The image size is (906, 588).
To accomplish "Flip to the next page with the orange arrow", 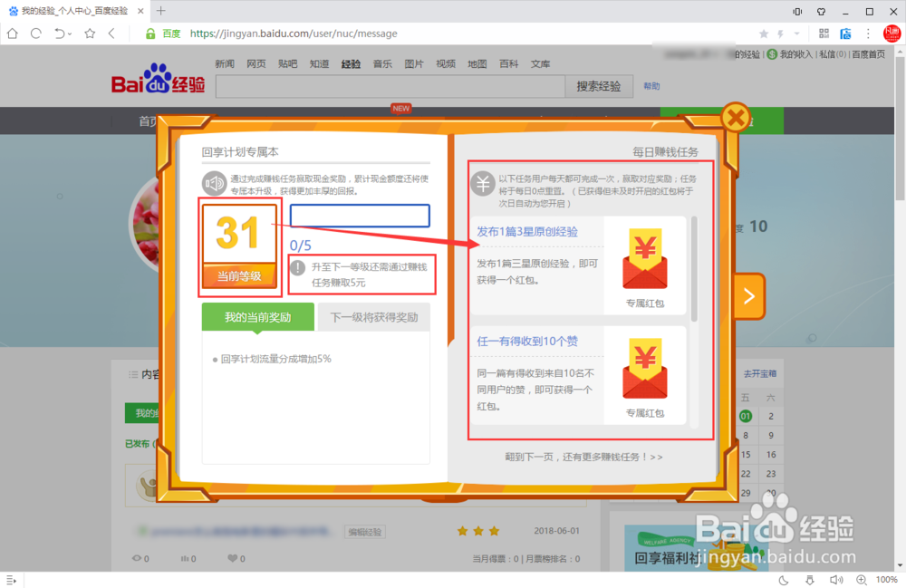I will [749, 296].
